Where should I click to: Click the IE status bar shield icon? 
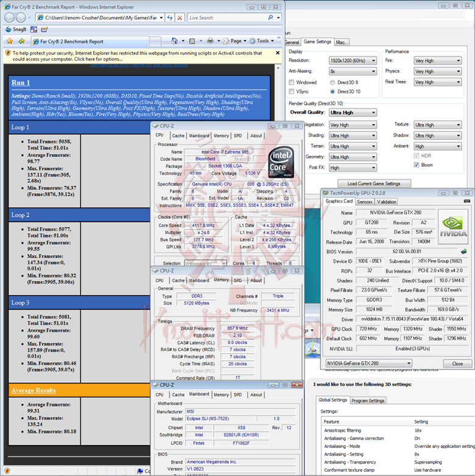pyautogui.click(x=7, y=471)
